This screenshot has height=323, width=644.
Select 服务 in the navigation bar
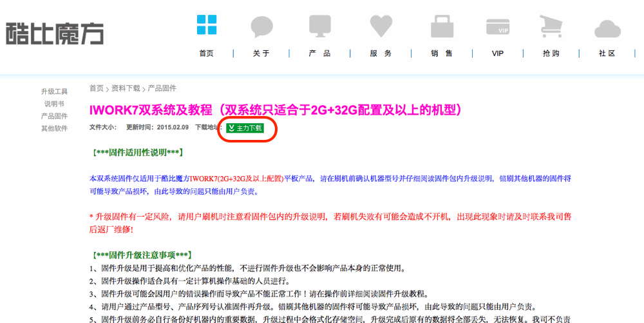[x=381, y=54]
